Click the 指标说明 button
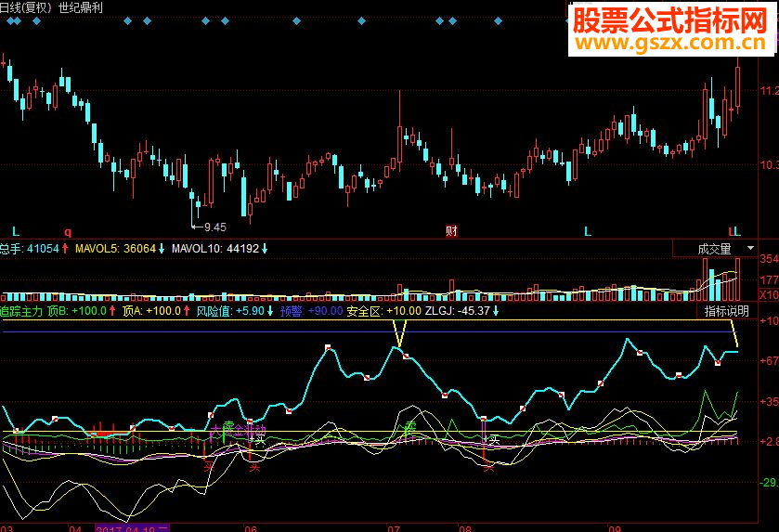 coord(726,311)
